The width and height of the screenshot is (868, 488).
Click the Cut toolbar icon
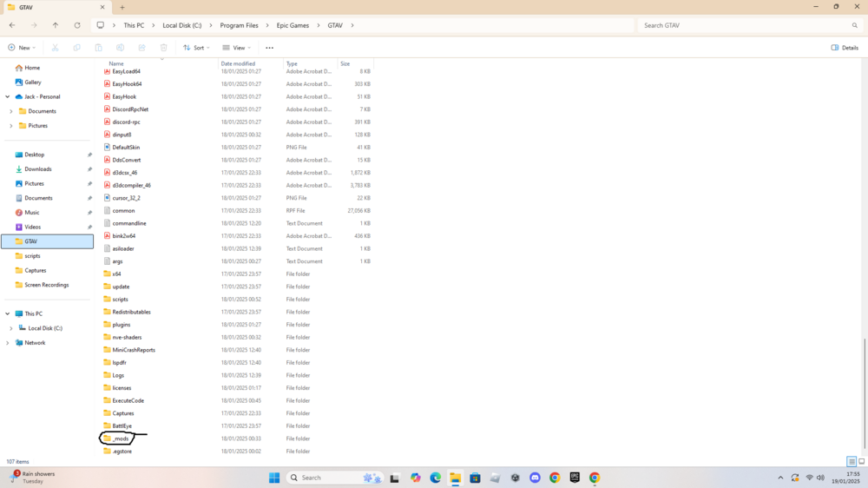55,48
